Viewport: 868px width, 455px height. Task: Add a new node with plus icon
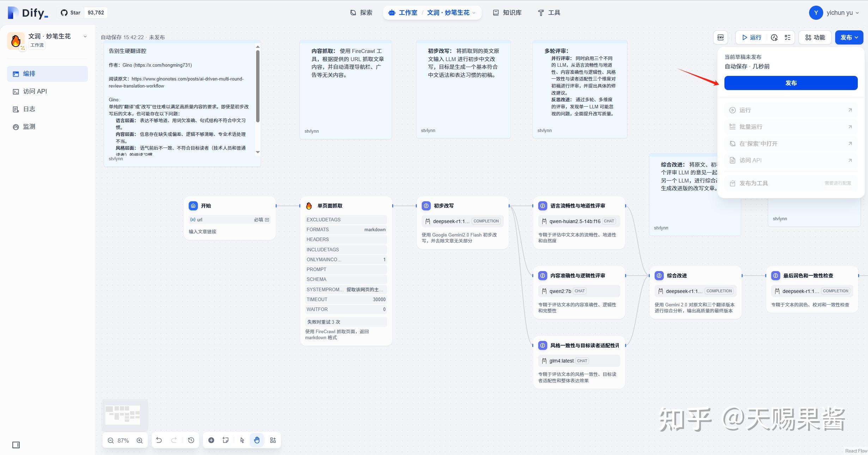[211, 440]
